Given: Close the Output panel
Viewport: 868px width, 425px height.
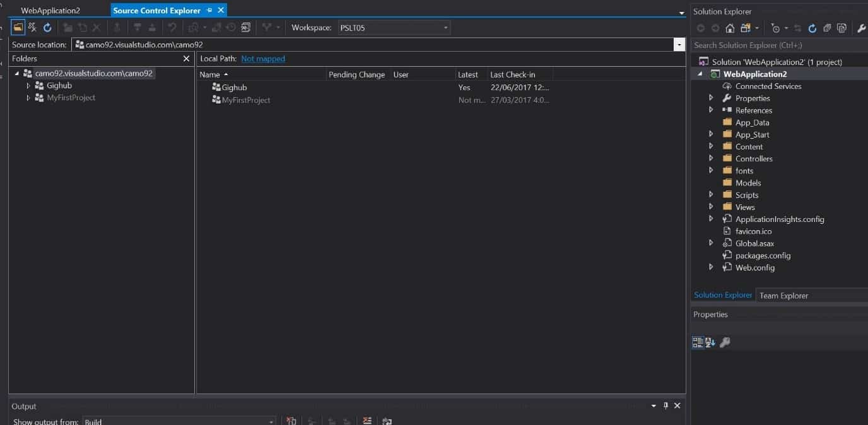Looking at the screenshot, I should pos(677,405).
